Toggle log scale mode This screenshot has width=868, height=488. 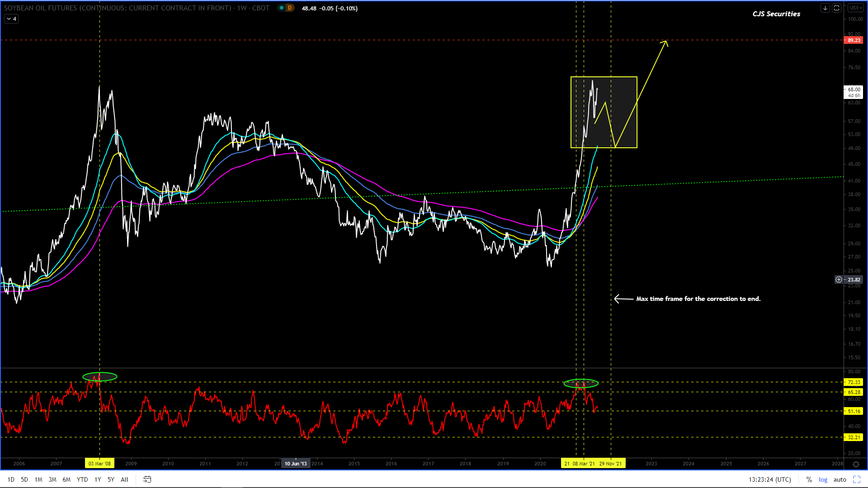pyautogui.click(x=823, y=479)
